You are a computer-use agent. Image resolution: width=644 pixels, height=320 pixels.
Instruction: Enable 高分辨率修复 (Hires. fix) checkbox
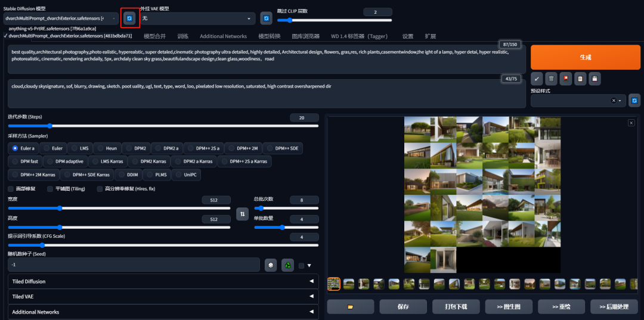(x=100, y=189)
